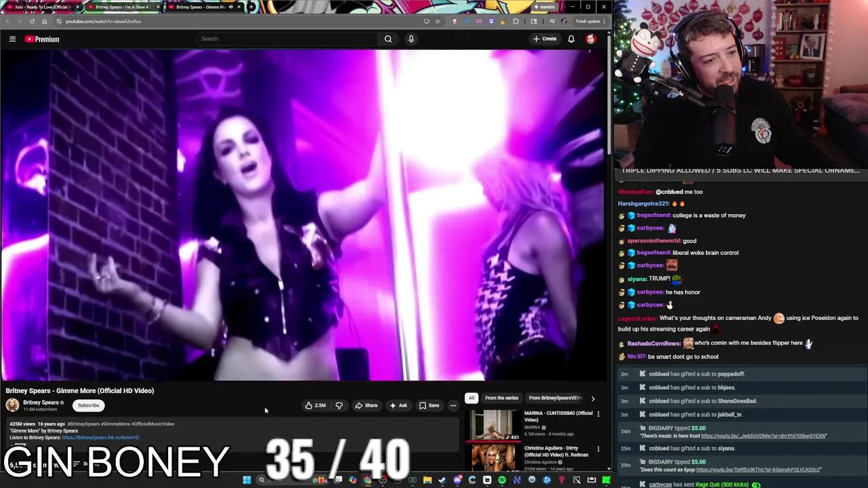This screenshot has width=868, height=488.
Task: Open YouTube notifications bell
Action: [x=571, y=39]
